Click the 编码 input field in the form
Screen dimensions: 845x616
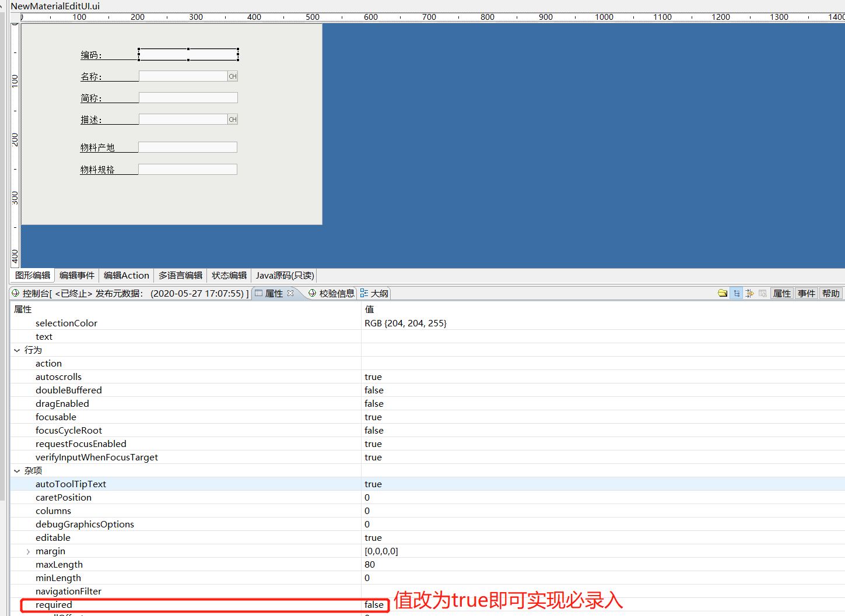[188, 54]
